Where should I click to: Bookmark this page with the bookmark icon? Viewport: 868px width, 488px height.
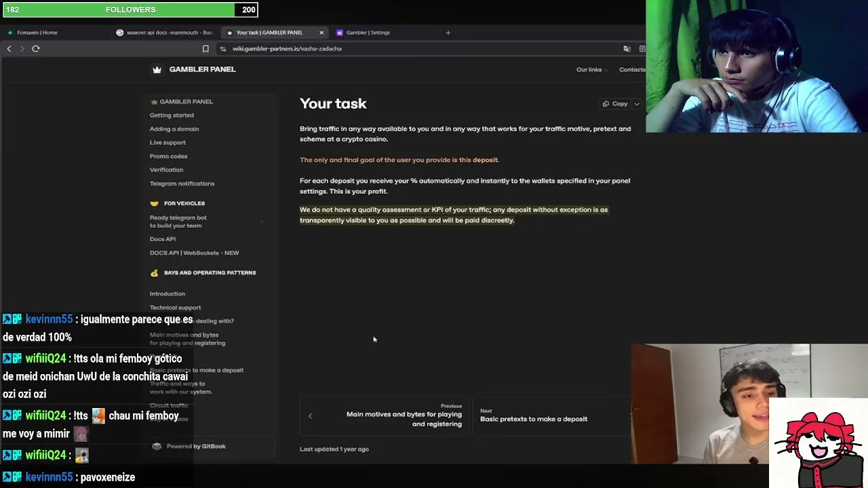(x=205, y=49)
